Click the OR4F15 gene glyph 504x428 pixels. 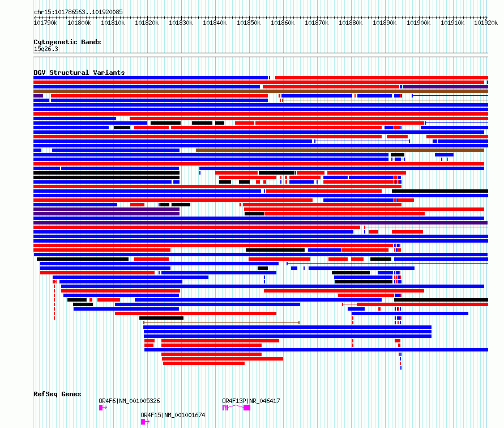tap(145, 422)
